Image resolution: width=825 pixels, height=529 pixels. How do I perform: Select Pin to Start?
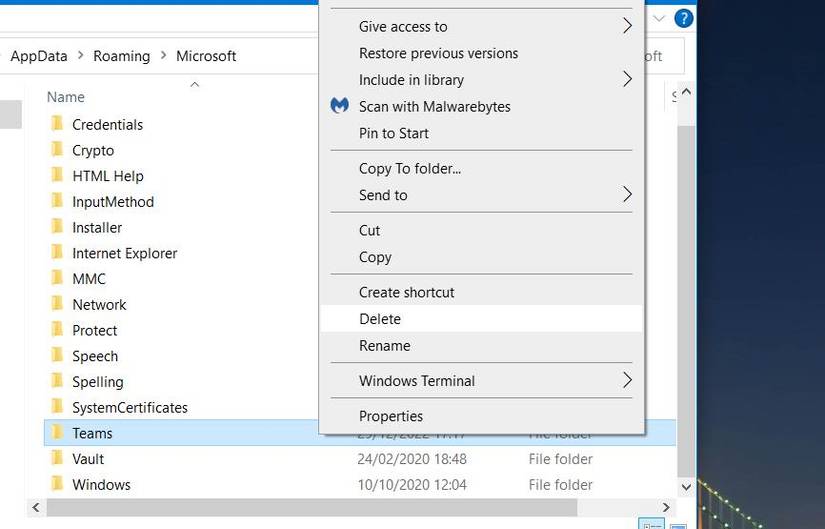(481, 133)
